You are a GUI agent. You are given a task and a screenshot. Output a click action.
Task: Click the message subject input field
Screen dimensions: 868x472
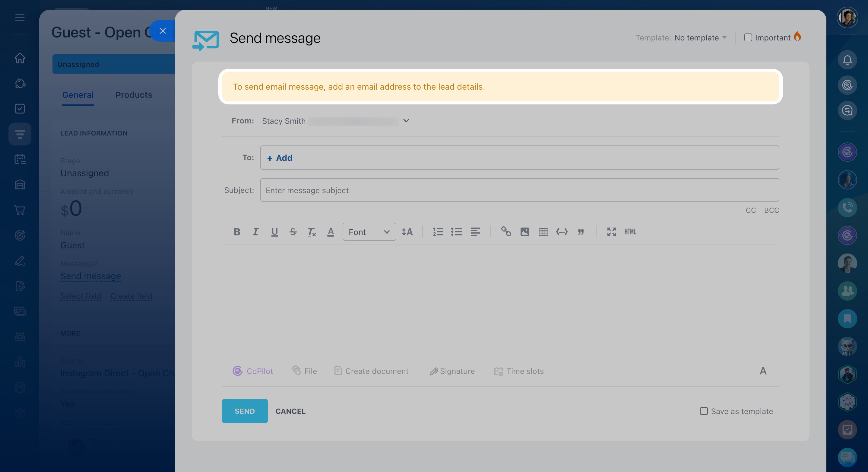(519, 190)
